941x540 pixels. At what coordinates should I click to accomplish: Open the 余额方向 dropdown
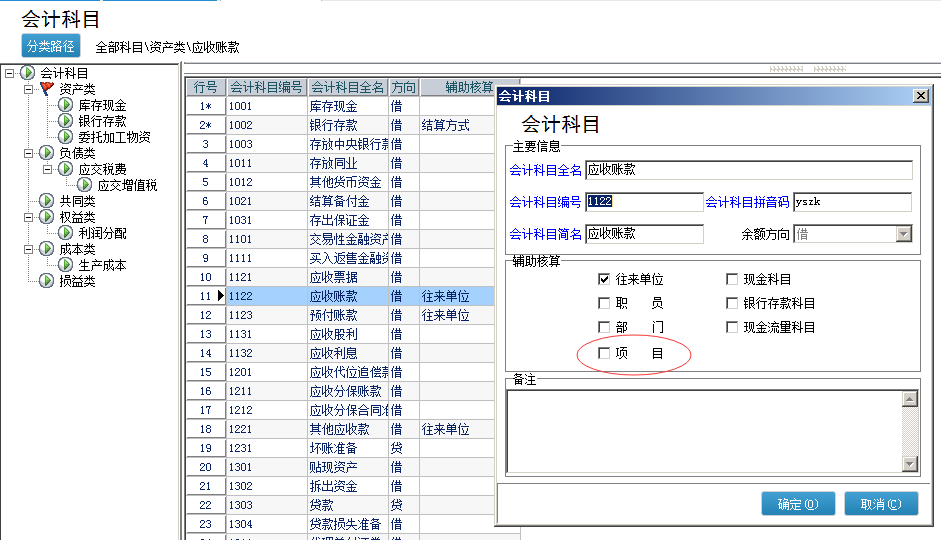(903, 234)
